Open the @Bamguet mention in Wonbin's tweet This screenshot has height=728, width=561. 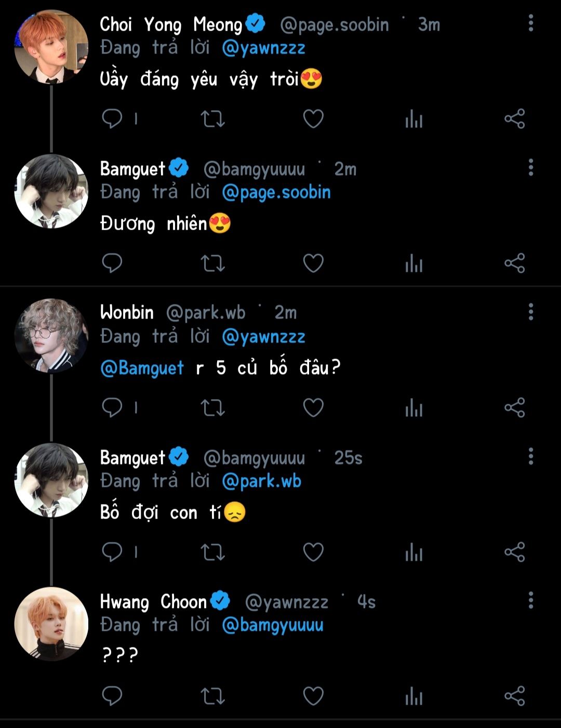point(142,368)
